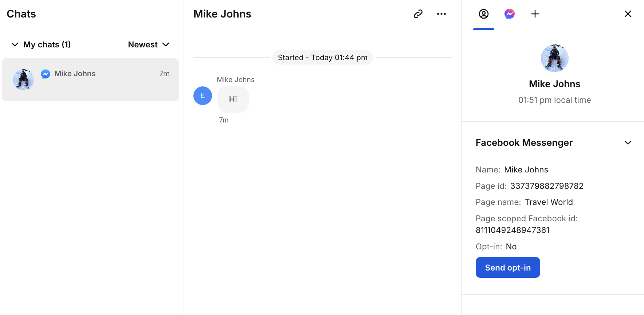Close the details panel with X
The image size is (644, 315).
pos(628,14)
